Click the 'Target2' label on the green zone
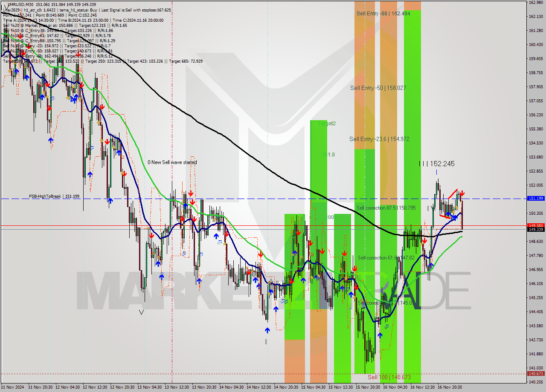Viewport: 546px width, 392px height. click(x=327, y=124)
